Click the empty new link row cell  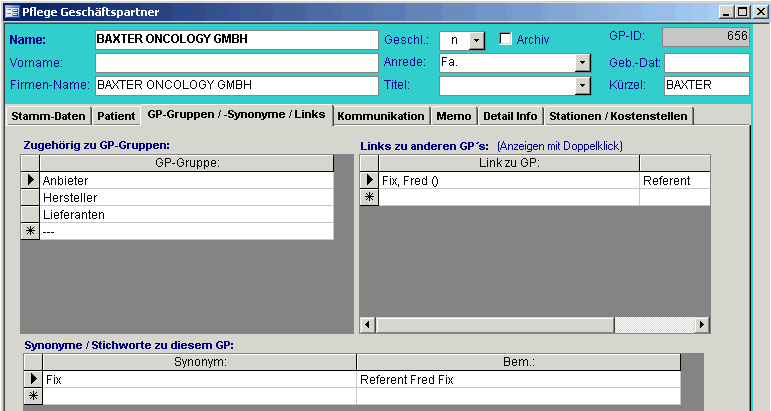click(509, 197)
